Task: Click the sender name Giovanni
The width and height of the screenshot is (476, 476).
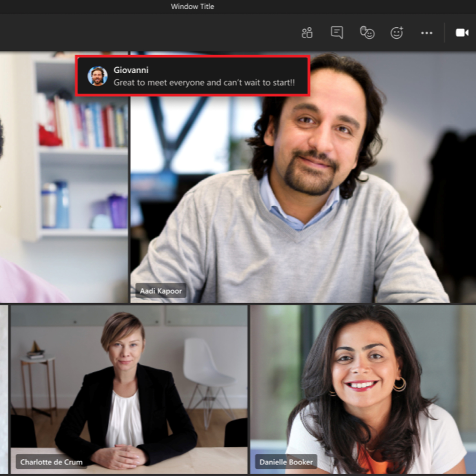Action: 131,70
